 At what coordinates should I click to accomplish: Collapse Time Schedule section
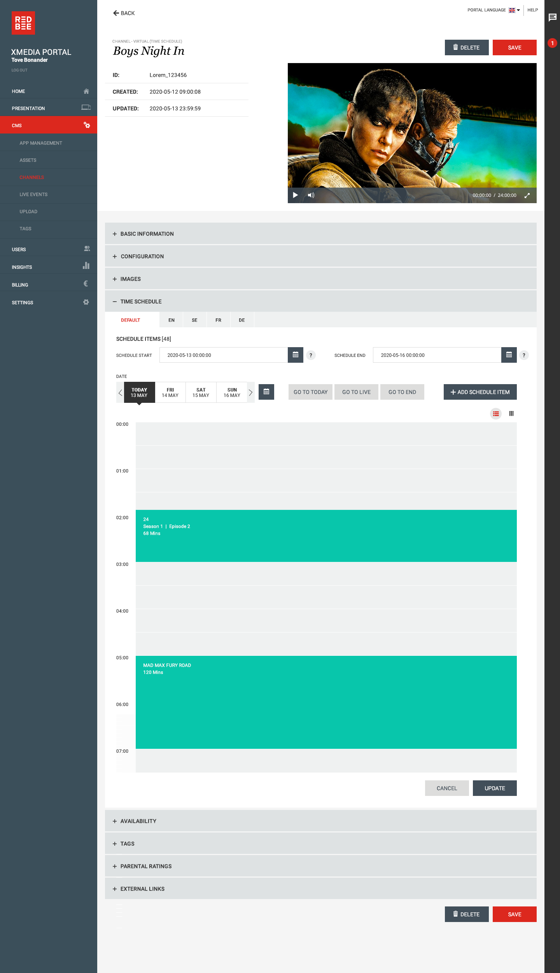(x=321, y=301)
